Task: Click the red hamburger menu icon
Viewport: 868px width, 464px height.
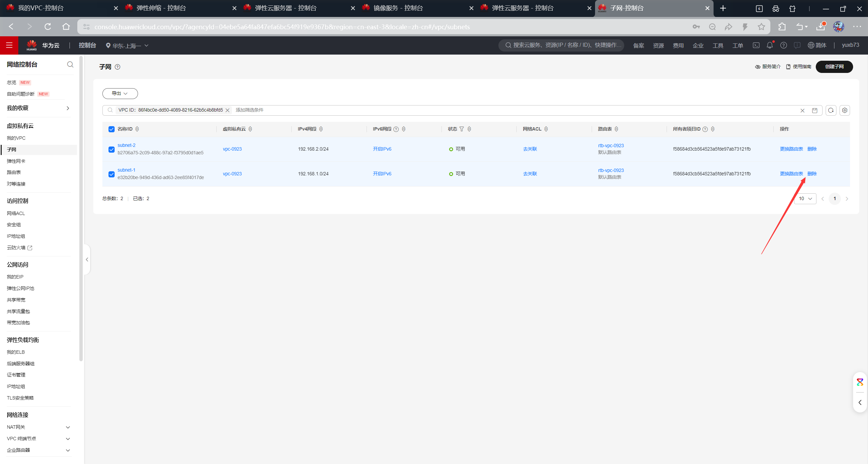Action: [x=9, y=45]
